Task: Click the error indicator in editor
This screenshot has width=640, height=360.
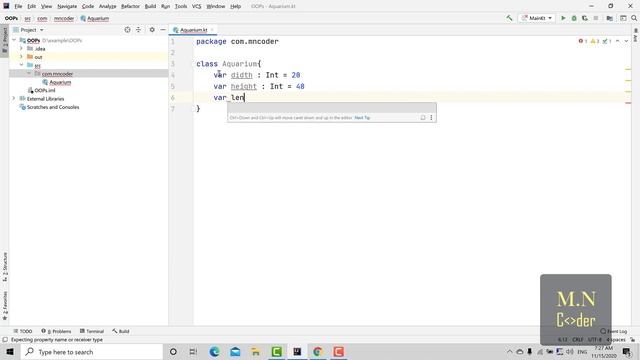Action: tap(582, 41)
